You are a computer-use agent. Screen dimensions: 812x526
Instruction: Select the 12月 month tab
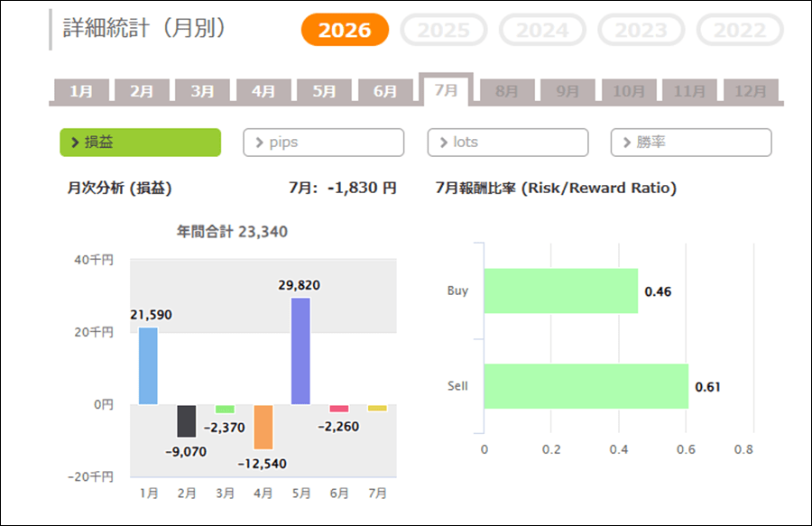[x=751, y=91]
